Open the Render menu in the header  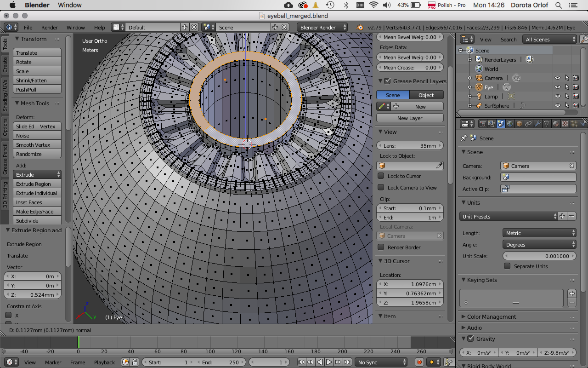49,28
